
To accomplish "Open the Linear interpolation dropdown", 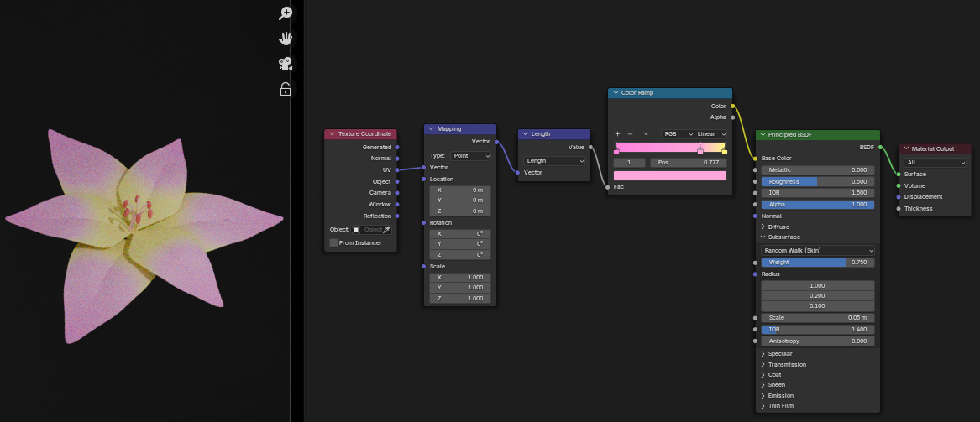I will (712, 134).
